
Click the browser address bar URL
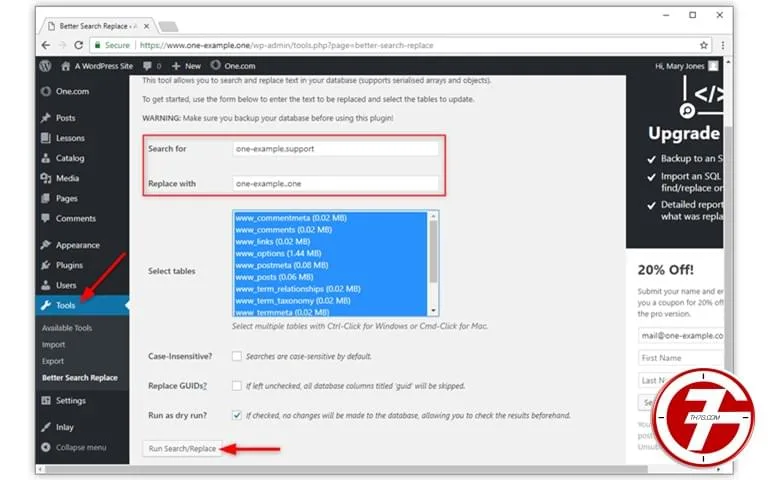pyautogui.click(x=287, y=45)
